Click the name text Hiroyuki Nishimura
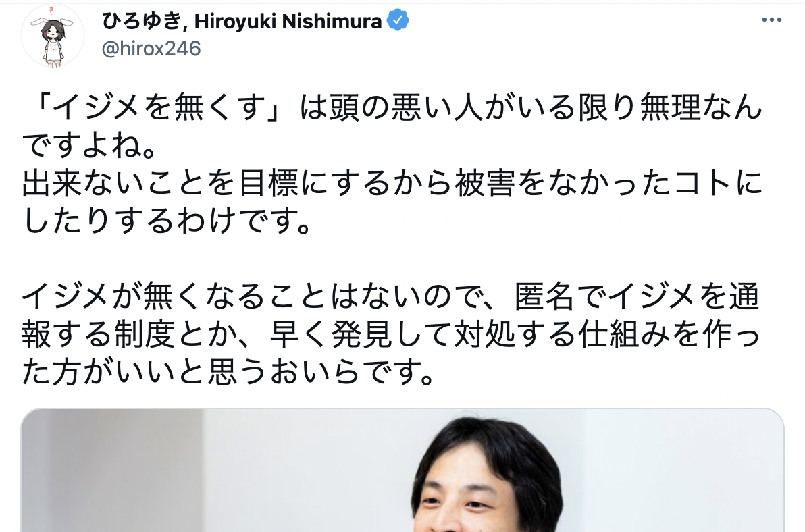 [288, 21]
